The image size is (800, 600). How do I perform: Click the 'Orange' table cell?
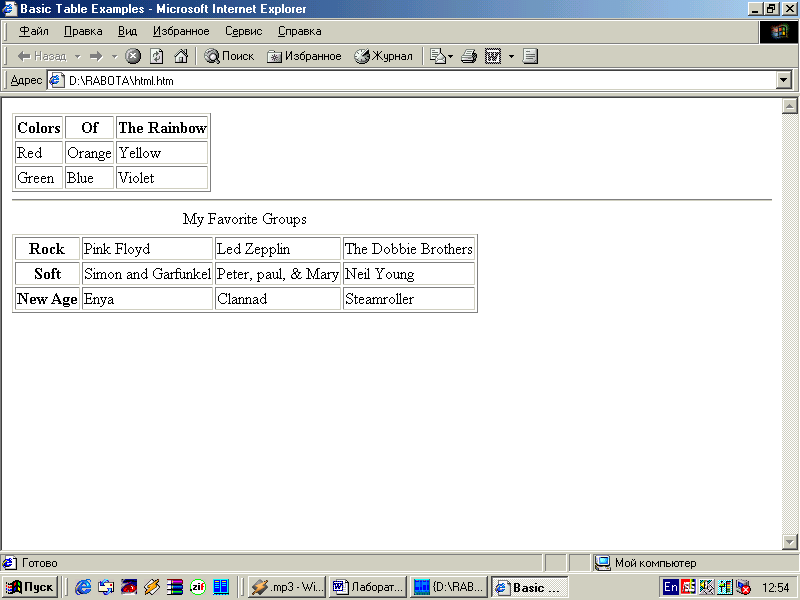point(89,153)
